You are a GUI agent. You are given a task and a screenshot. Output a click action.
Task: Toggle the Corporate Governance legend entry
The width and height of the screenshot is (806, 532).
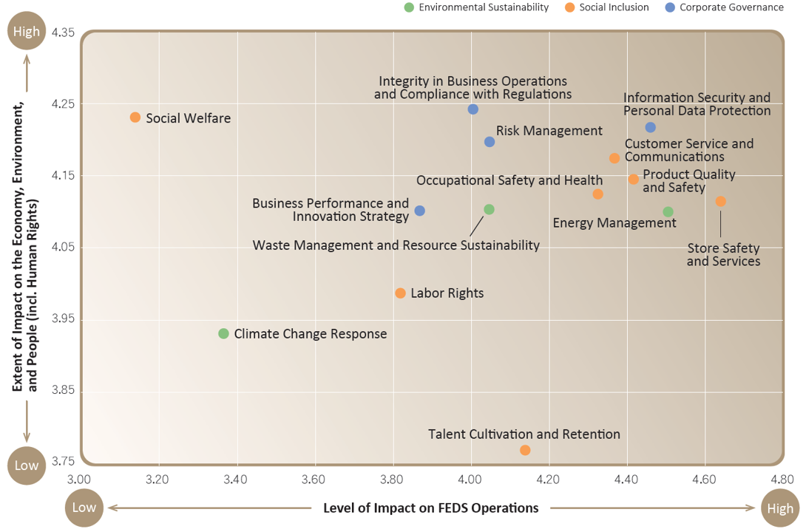(724, 7)
